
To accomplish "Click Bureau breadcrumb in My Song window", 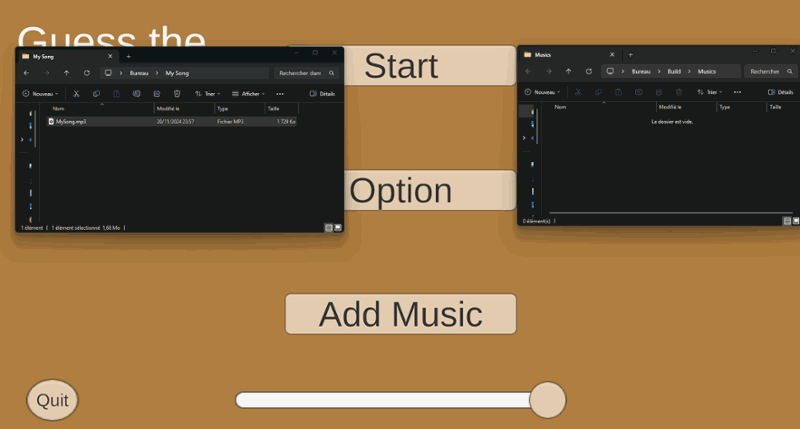I will click(139, 73).
